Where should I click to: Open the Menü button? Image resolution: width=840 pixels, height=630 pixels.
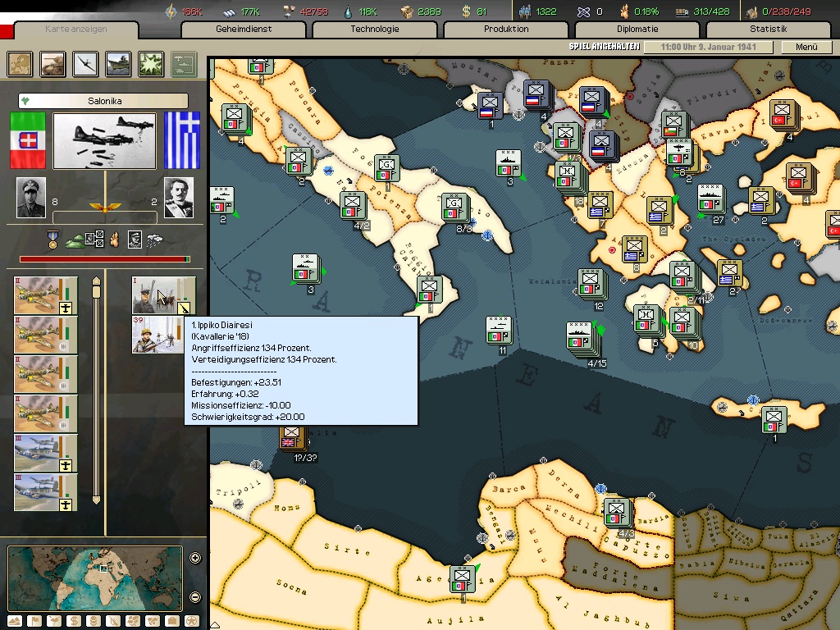[806, 47]
